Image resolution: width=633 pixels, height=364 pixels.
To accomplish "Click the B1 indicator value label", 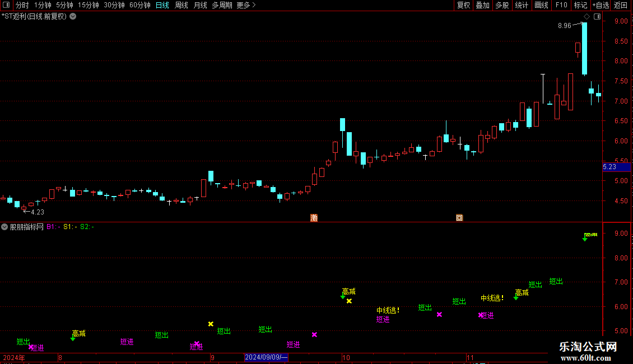I will click(x=53, y=227).
